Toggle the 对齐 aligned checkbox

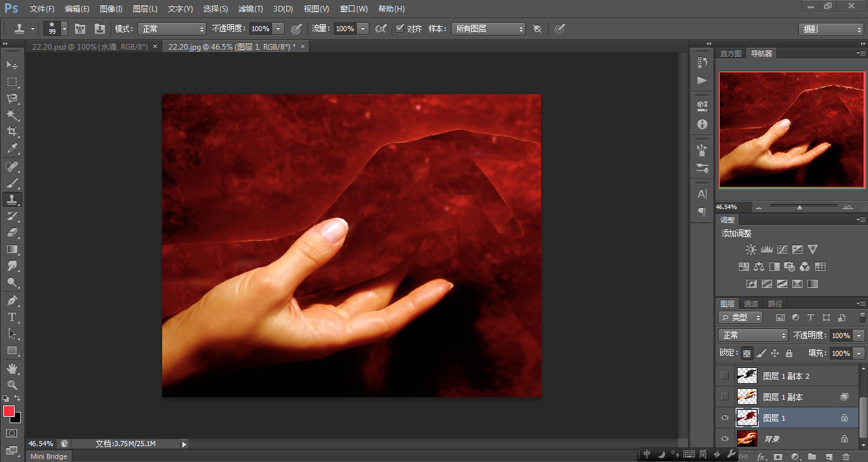coord(399,29)
